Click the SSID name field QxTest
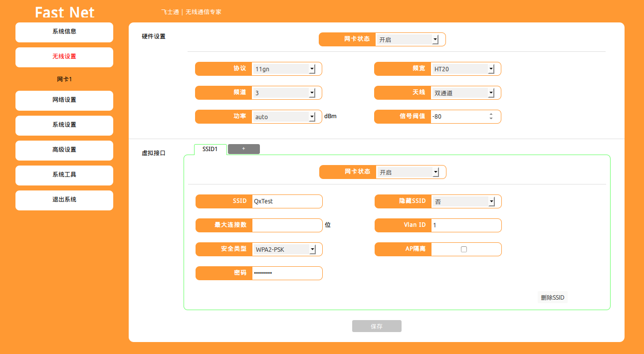 click(x=286, y=201)
